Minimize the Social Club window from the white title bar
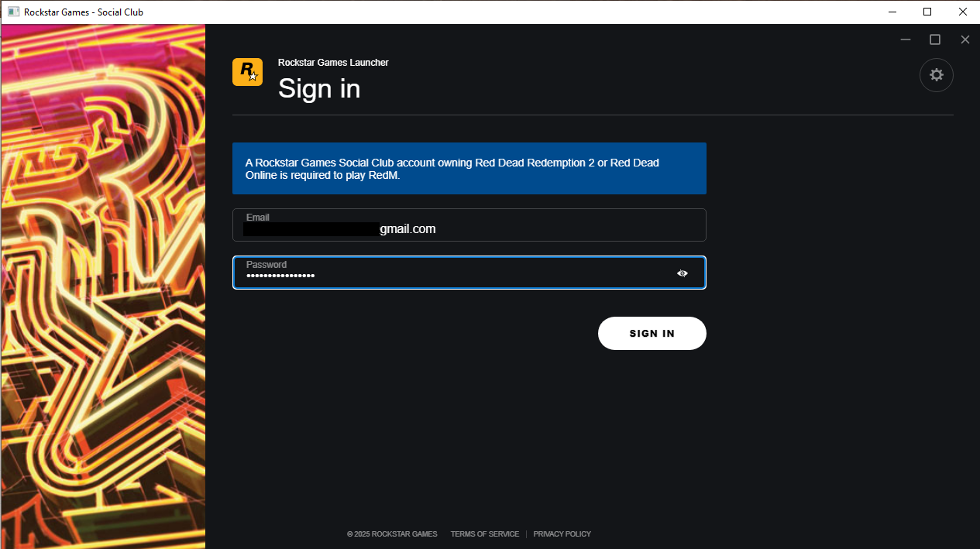 coord(892,12)
